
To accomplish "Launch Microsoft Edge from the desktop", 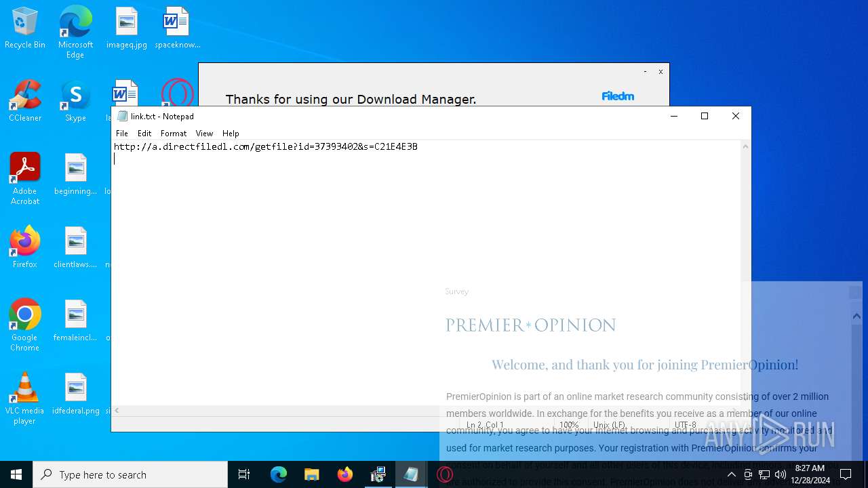I will tap(75, 32).
